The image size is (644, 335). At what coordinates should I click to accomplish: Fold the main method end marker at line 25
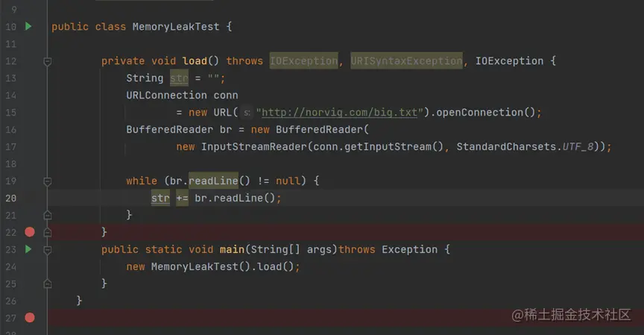pos(48,284)
